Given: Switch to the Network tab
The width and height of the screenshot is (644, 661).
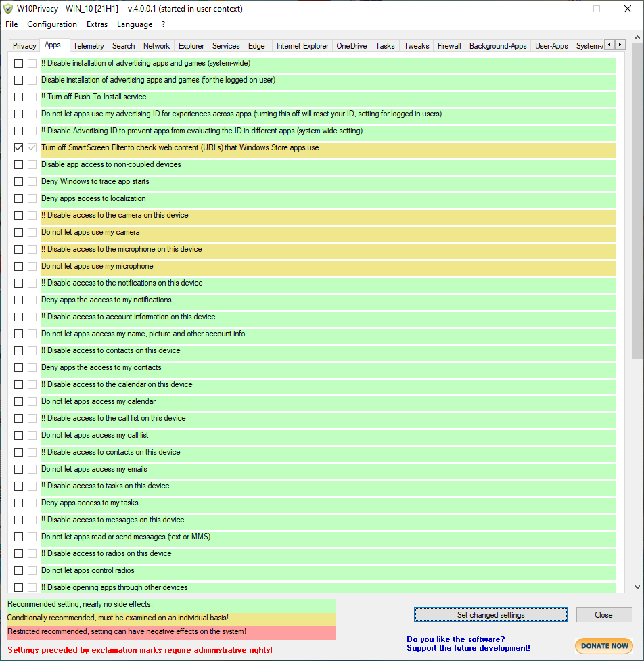Looking at the screenshot, I should tap(156, 46).
